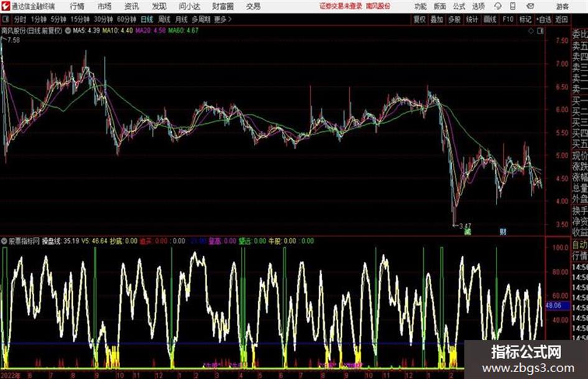
Task: Switch to the 周线 weekly tab
Action: (164, 19)
